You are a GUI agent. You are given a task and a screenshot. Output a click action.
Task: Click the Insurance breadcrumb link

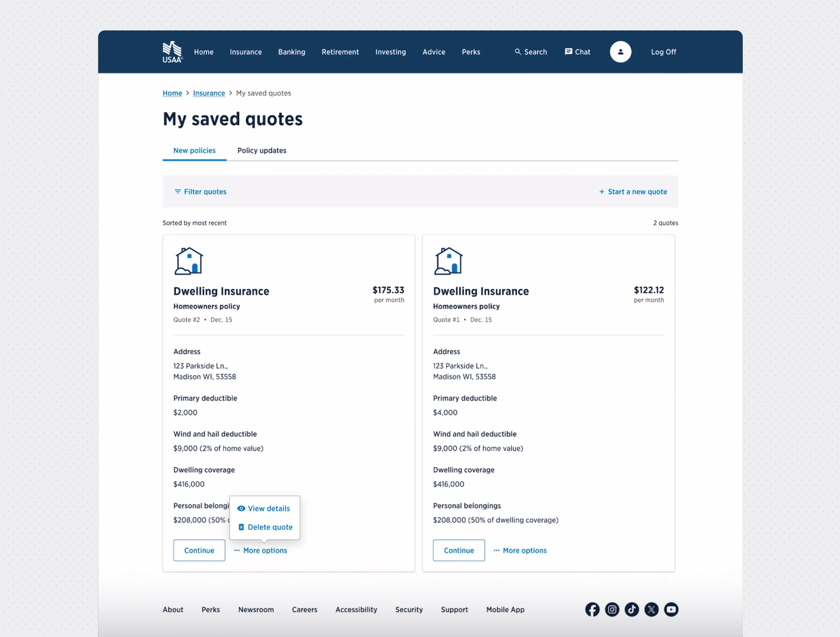pos(209,93)
